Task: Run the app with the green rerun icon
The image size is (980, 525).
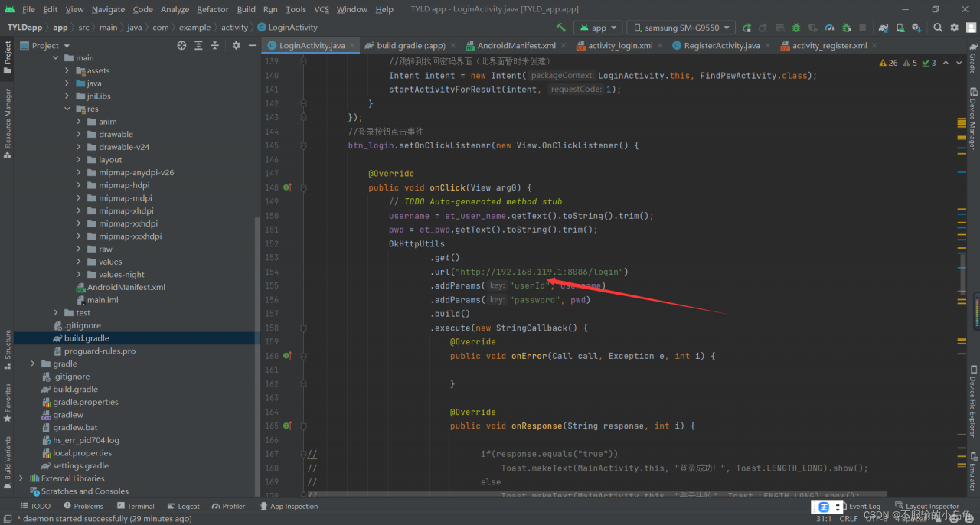Action: coord(746,28)
